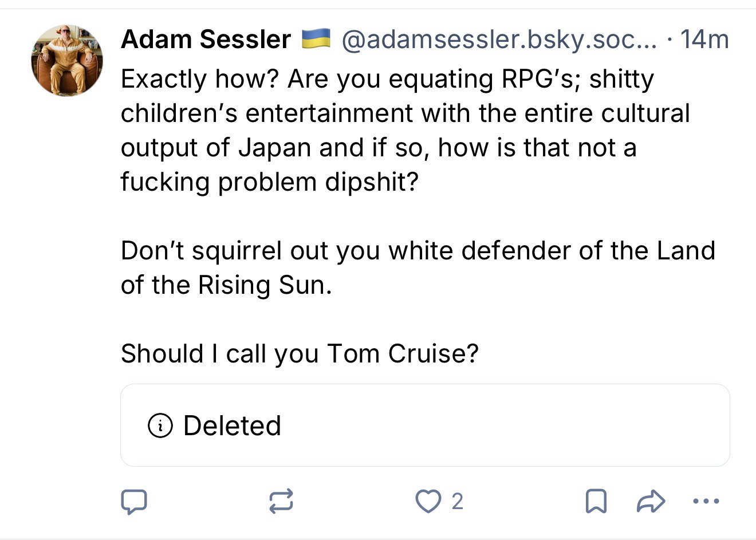Click the display name Adam Sessler
The width and height of the screenshot is (756, 540).
(x=206, y=40)
